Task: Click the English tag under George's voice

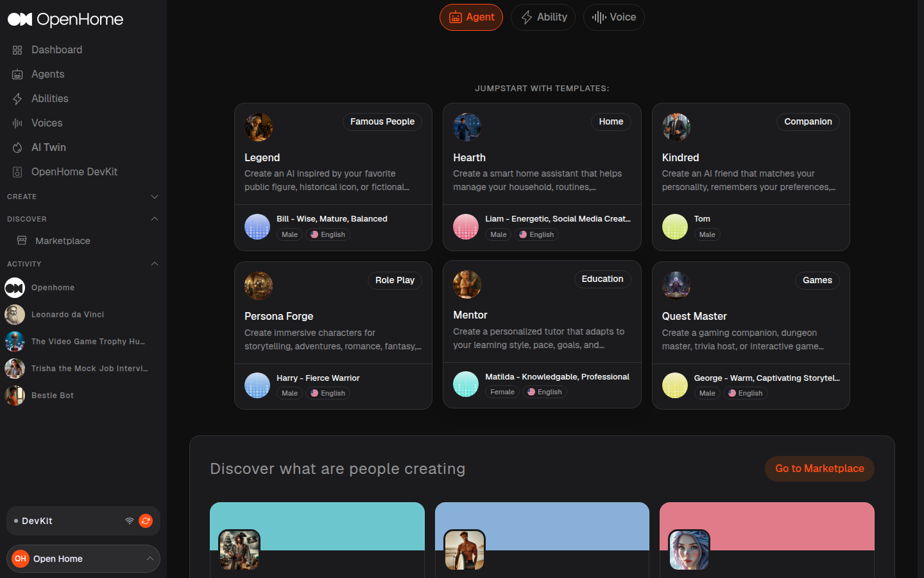Action: [x=745, y=394]
